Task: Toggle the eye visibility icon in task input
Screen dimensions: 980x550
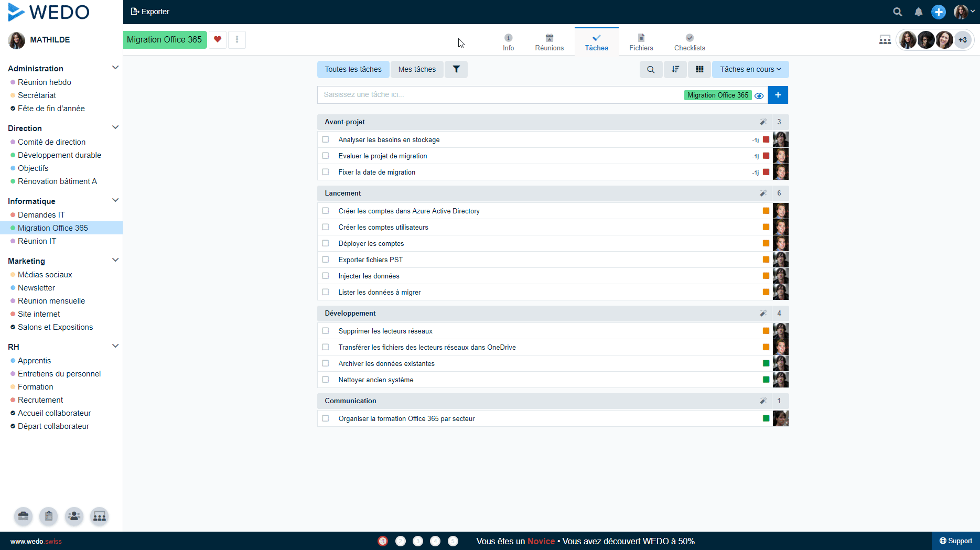Action: tap(759, 95)
